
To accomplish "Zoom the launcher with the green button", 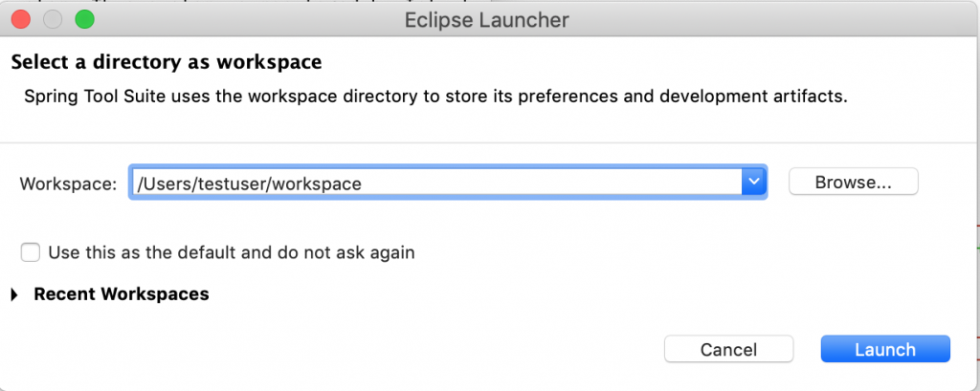I will pos(84,20).
